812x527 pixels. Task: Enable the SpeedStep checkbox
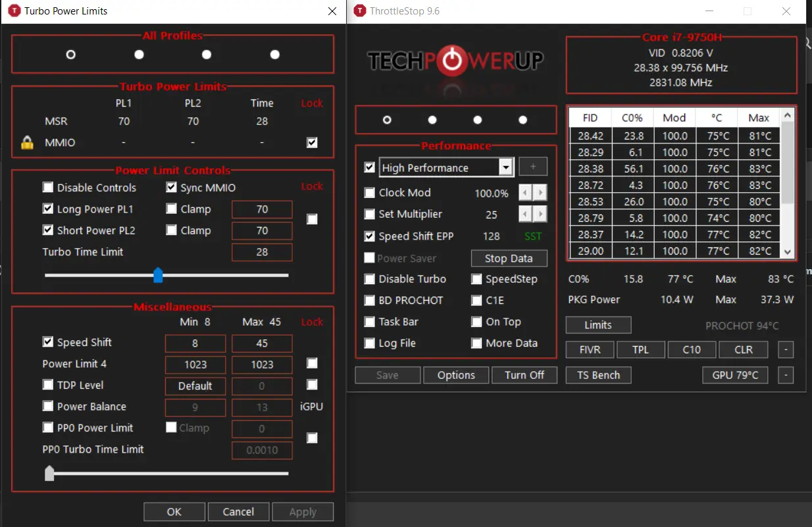tap(476, 279)
